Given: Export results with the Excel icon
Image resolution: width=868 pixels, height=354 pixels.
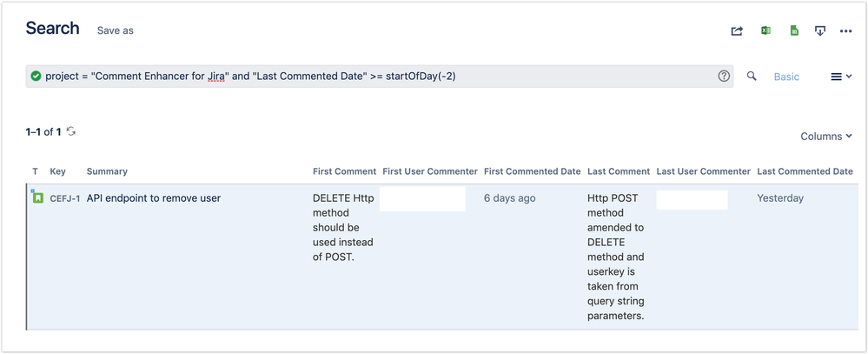Looking at the screenshot, I should point(765,31).
